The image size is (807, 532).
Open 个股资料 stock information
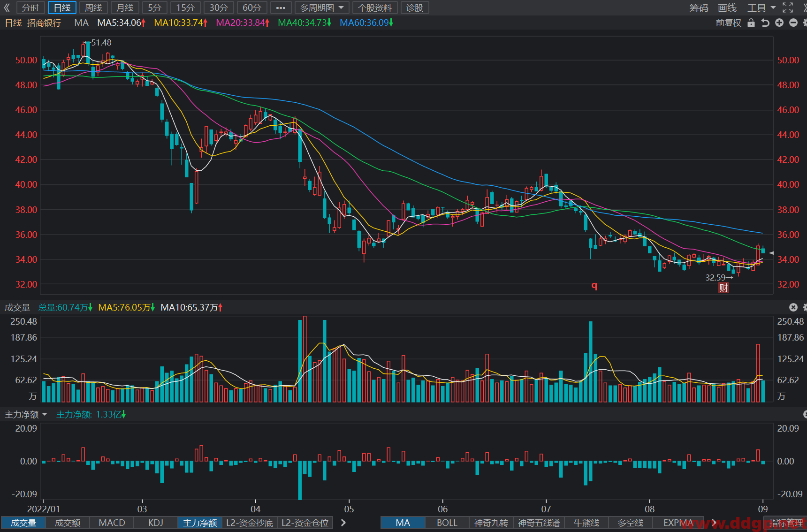(x=375, y=8)
